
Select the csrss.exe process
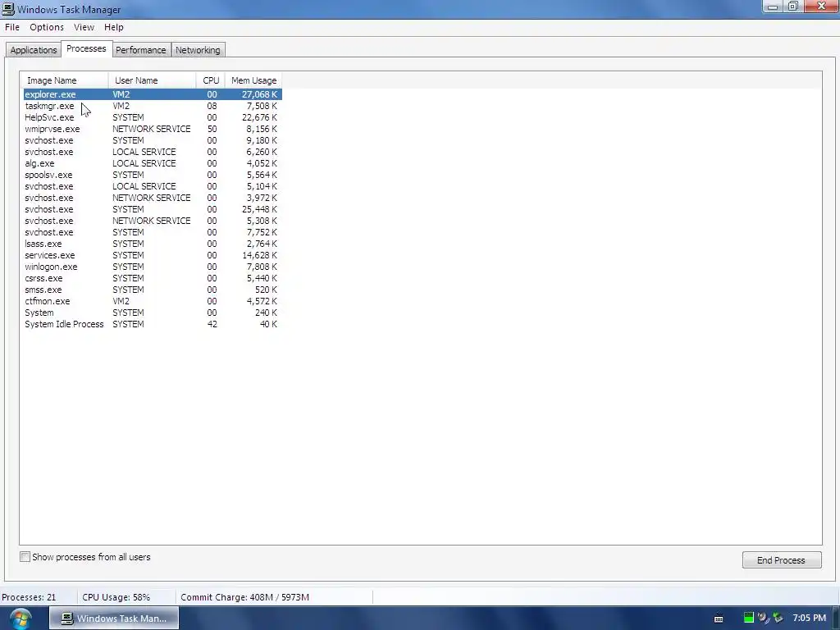tap(153, 278)
